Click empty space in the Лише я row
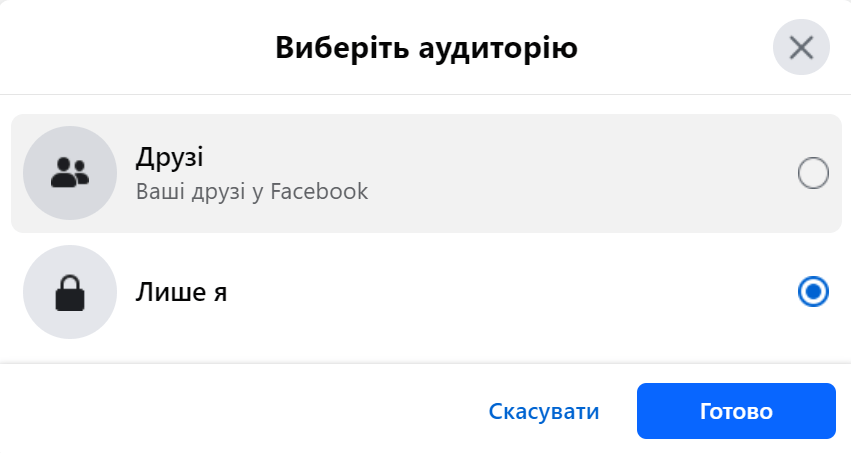851x453 pixels. (x=520, y=292)
